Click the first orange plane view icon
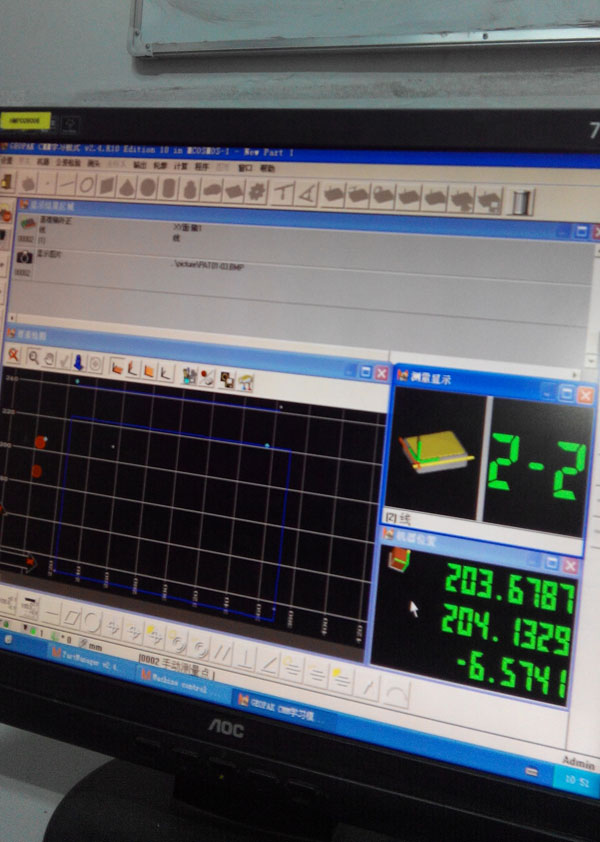This screenshot has width=600, height=842. pyautogui.click(x=117, y=368)
